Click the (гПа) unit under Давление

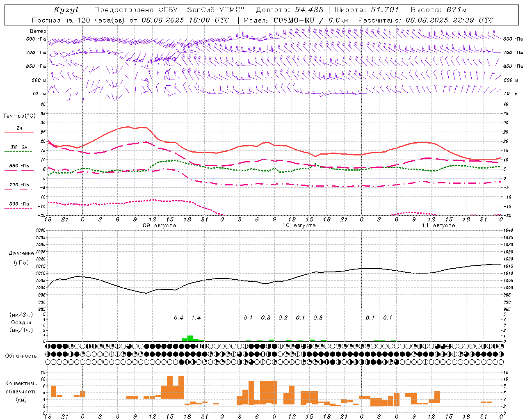click(21, 263)
